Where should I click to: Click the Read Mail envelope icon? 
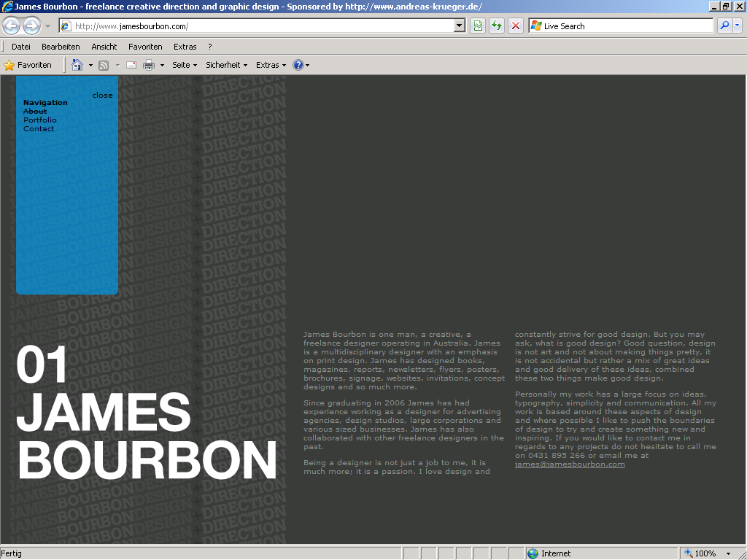tap(131, 65)
